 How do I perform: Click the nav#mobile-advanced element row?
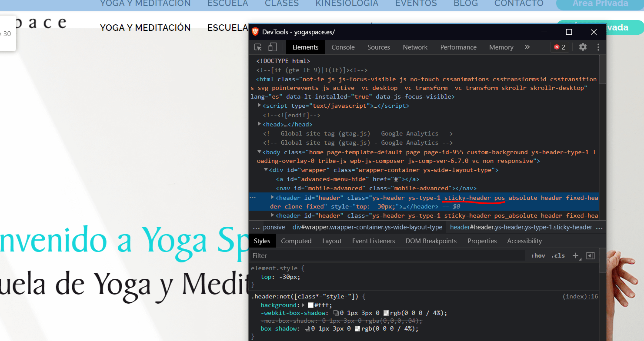click(x=376, y=188)
